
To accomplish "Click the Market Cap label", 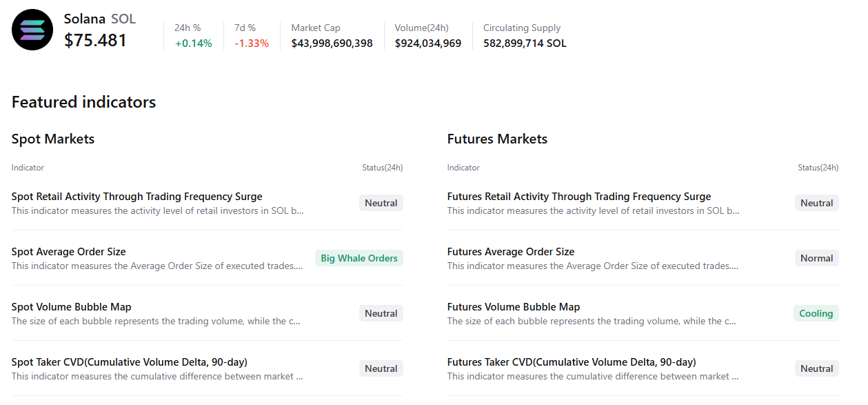I will [316, 28].
